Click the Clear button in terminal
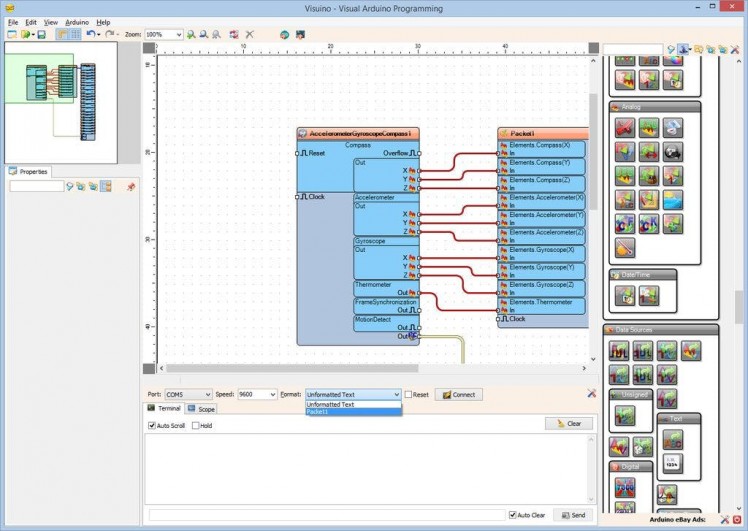748x531 pixels. point(569,424)
